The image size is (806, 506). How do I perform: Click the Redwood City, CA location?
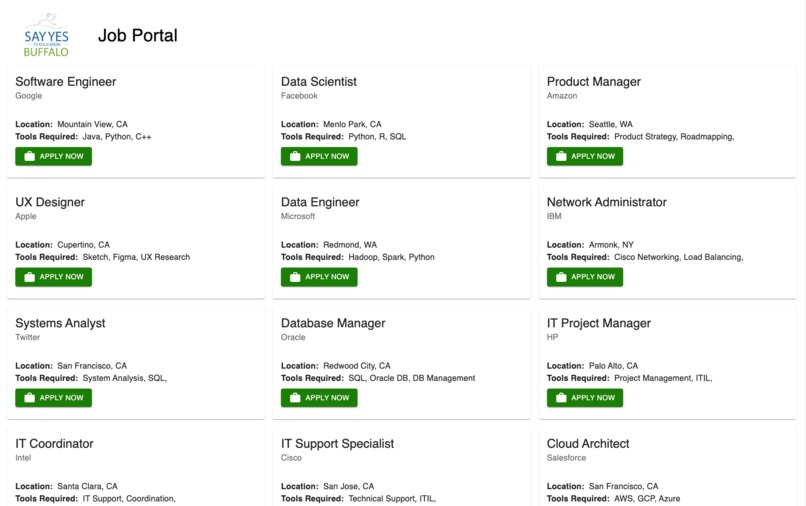(x=357, y=366)
